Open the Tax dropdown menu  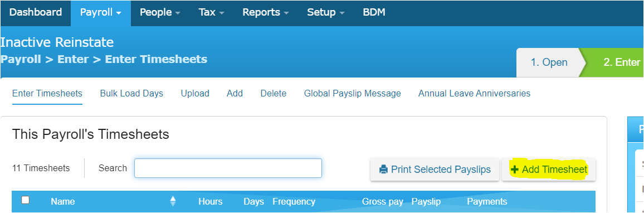pos(211,12)
